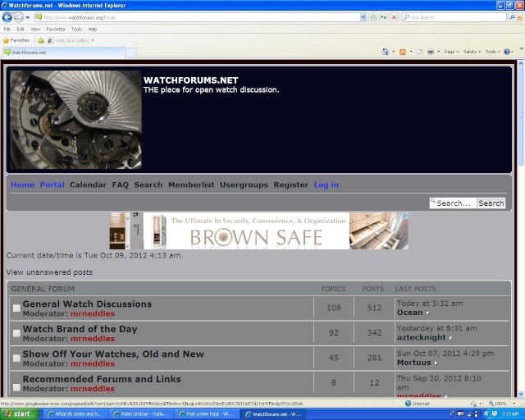The image size is (525, 420).
Task: View latest post icon next to aztecknight
Action: tap(450, 338)
